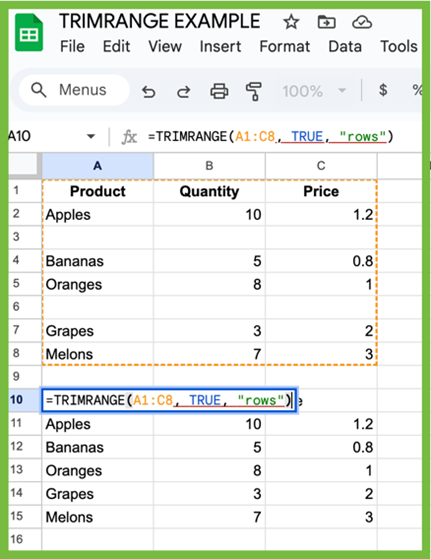The width and height of the screenshot is (431, 559).
Task: Select Apples cell in row 11
Action: (98, 424)
